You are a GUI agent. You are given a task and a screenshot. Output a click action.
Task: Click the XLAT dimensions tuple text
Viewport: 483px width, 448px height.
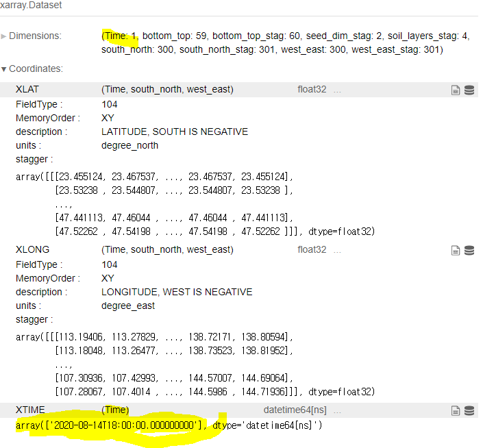[167, 90]
